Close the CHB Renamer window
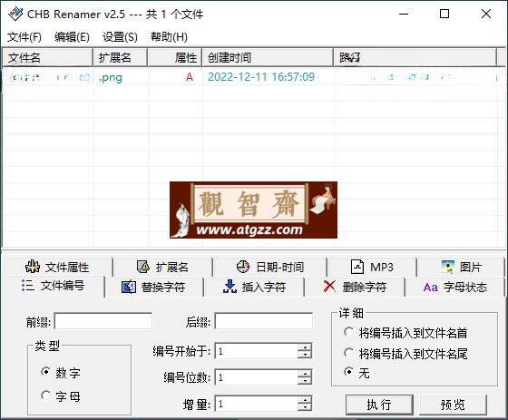The width and height of the screenshot is (508, 420). point(486,14)
